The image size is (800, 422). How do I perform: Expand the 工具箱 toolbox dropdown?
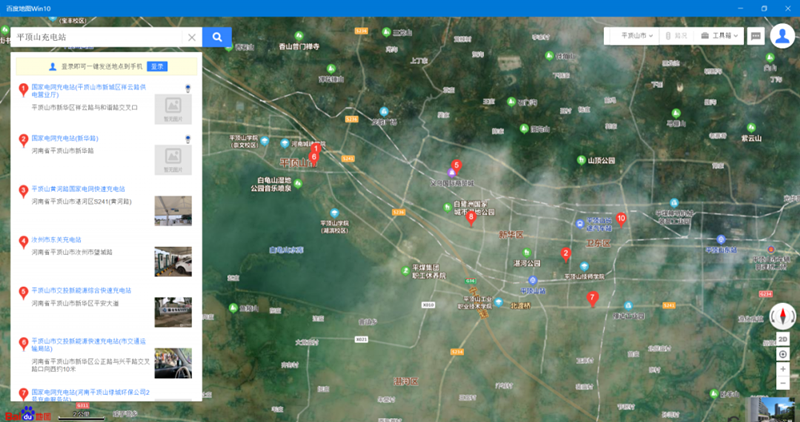pyautogui.click(x=719, y=36)
